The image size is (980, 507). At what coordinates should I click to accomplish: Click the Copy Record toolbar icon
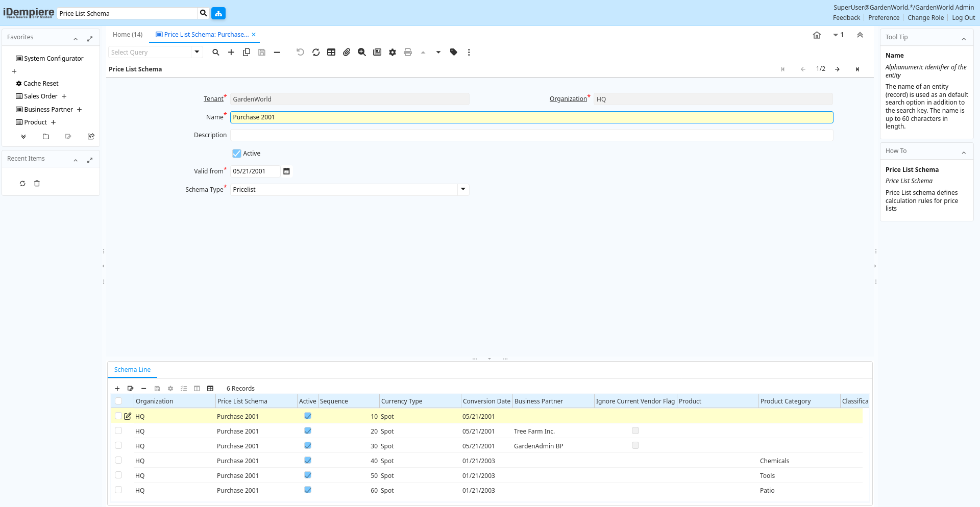click(x=247, y=52)
